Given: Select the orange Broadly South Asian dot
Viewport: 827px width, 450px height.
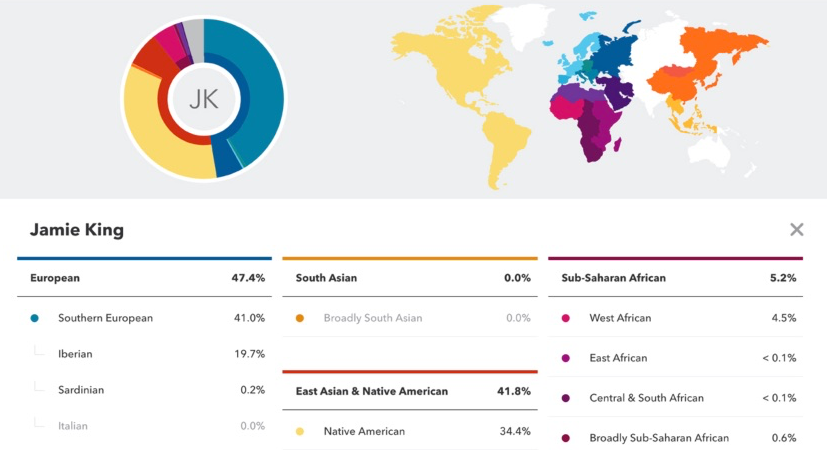Looking at the screenshot, I should coord(300,318).
